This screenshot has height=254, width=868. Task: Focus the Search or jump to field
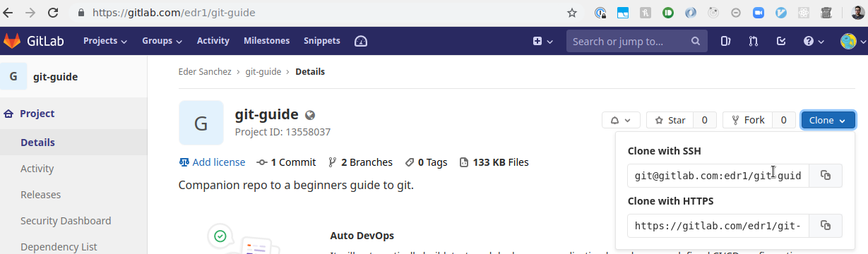point(636,41)
